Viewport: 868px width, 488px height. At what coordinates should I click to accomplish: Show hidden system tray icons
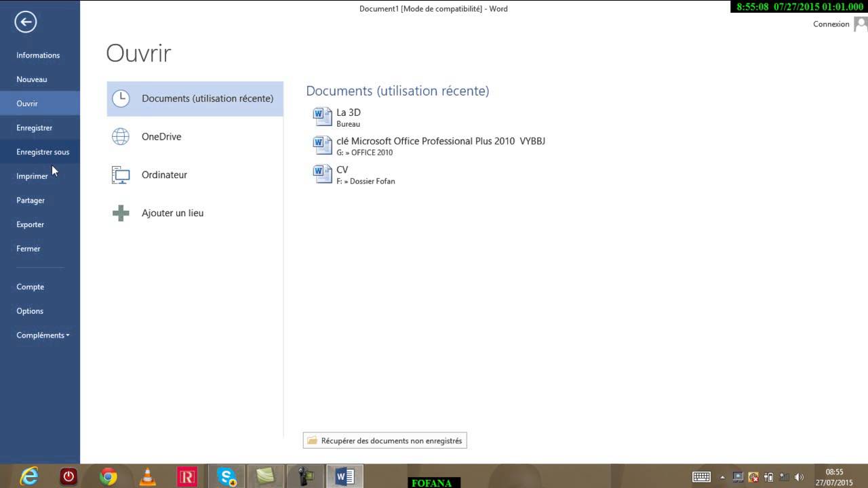click(x=722, y=477)
